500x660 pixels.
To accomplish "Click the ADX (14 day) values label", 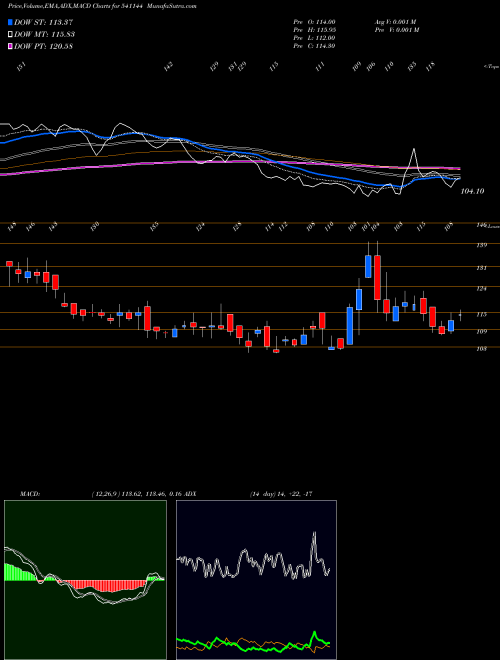I will [x=281, y=494].
